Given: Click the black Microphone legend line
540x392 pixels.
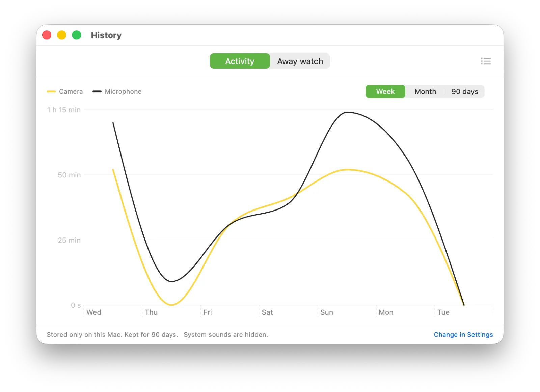Looking at the screenshot, I should pyautogui.click(x=97, y=91).
